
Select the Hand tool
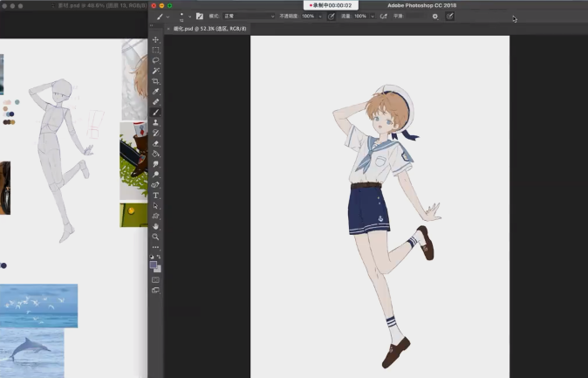pos(156,226)
